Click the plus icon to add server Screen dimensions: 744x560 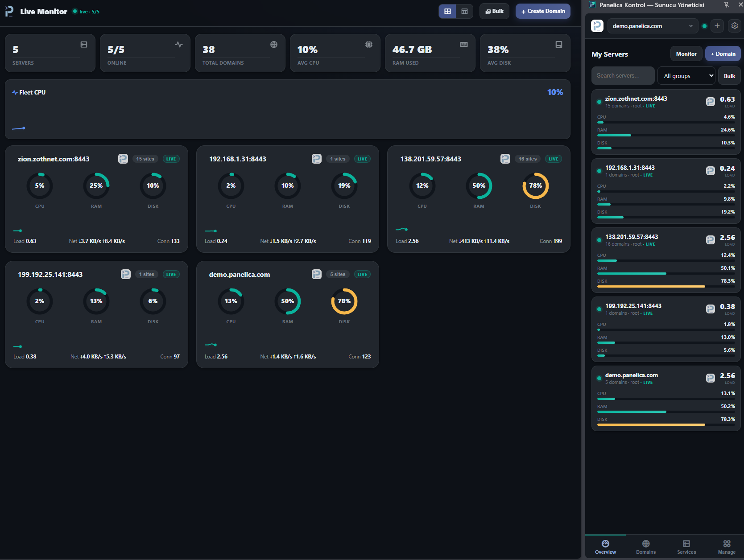point(717,26)
